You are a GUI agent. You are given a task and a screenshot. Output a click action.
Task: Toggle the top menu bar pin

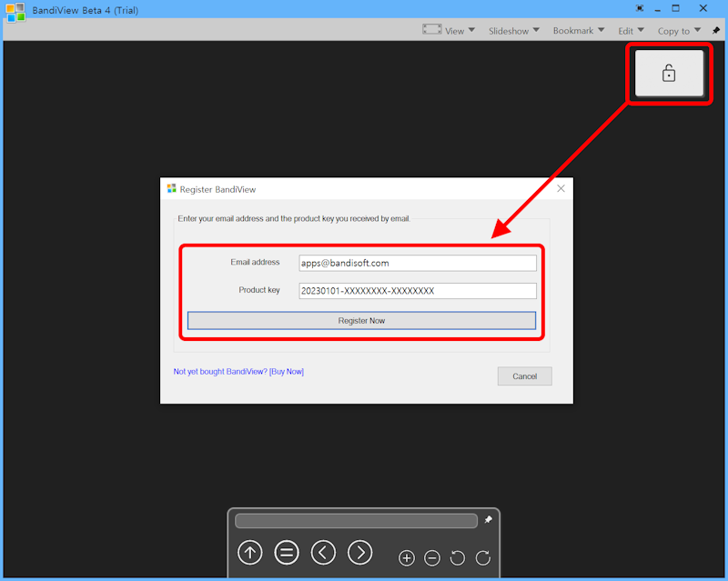coord(716,31)
